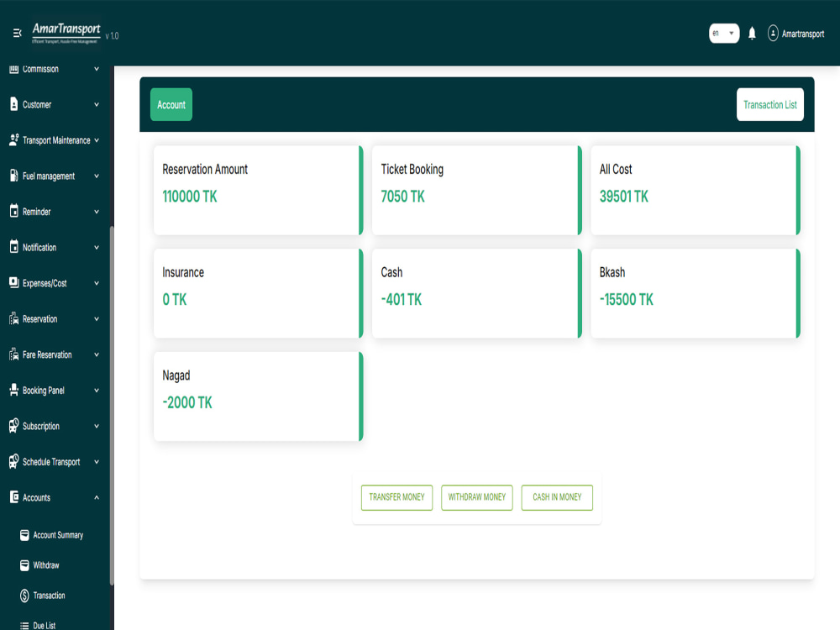Viewport: 840px width, 630px height.
Task: Click the Withdraw card icon
Action: (x=24, y=565)
